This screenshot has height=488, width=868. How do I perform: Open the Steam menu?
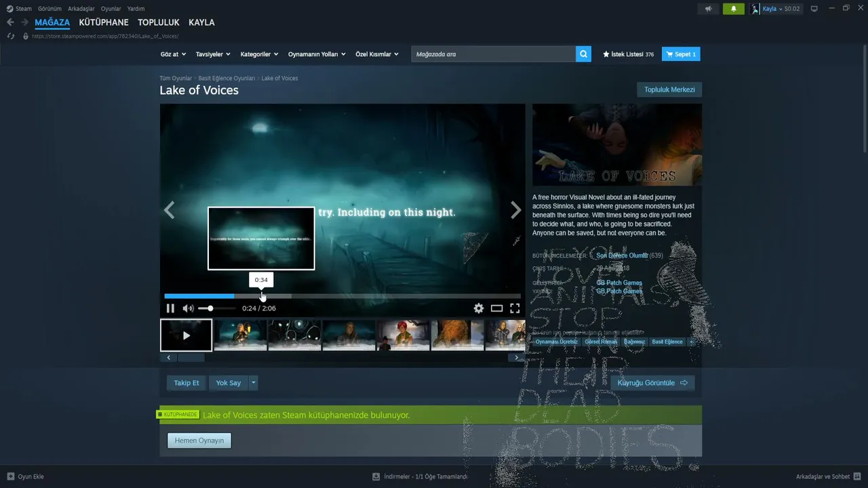pos(19,9)
